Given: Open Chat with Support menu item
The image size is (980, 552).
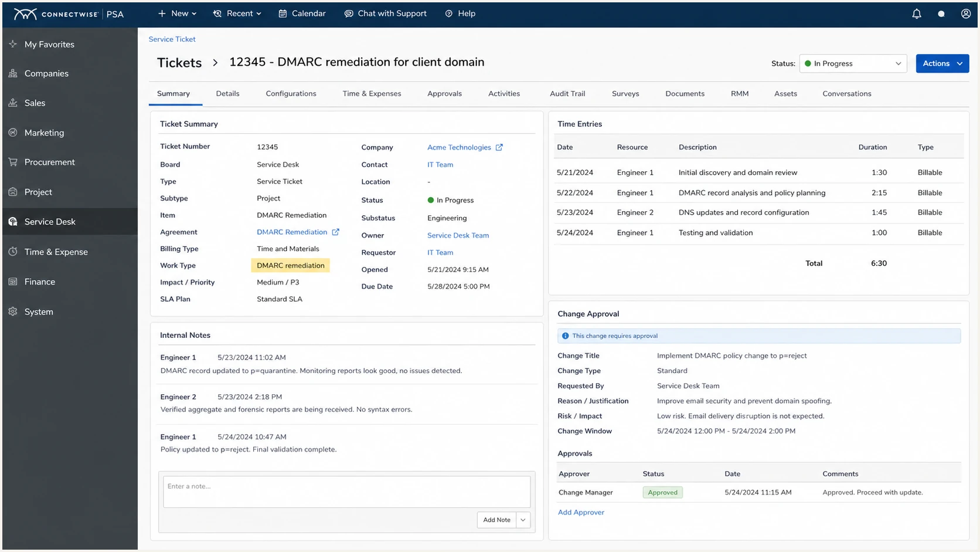Looking at the screenshot, I should (386, 13).
